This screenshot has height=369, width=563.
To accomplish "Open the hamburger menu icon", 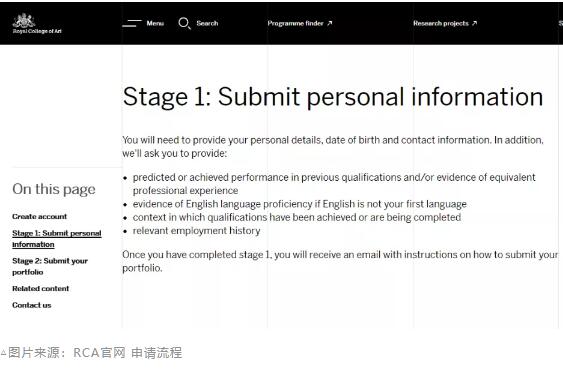I will [132, 23].
